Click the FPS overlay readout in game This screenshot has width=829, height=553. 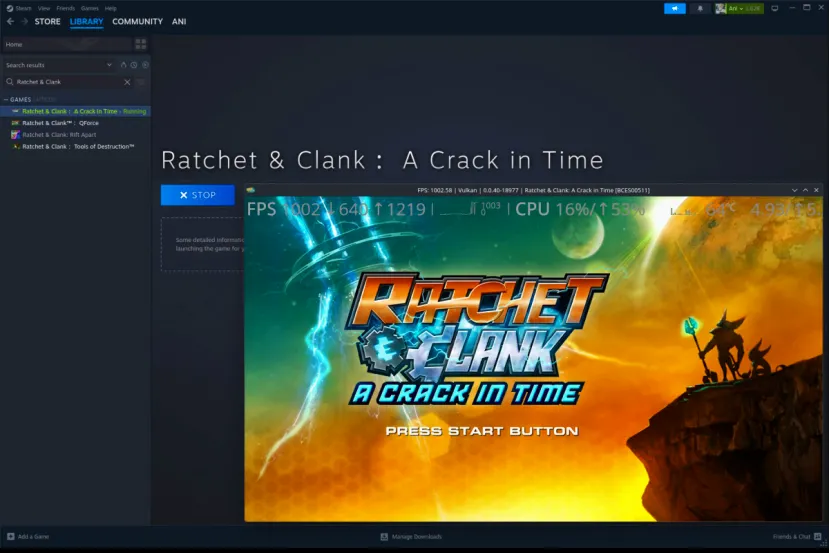[x=336, y=209]
